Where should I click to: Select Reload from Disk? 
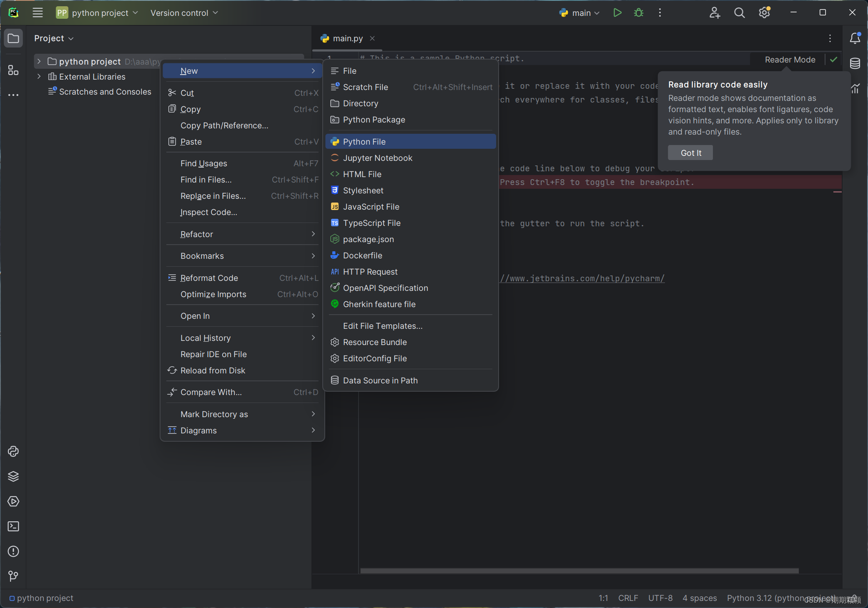[x=242, y=370]
